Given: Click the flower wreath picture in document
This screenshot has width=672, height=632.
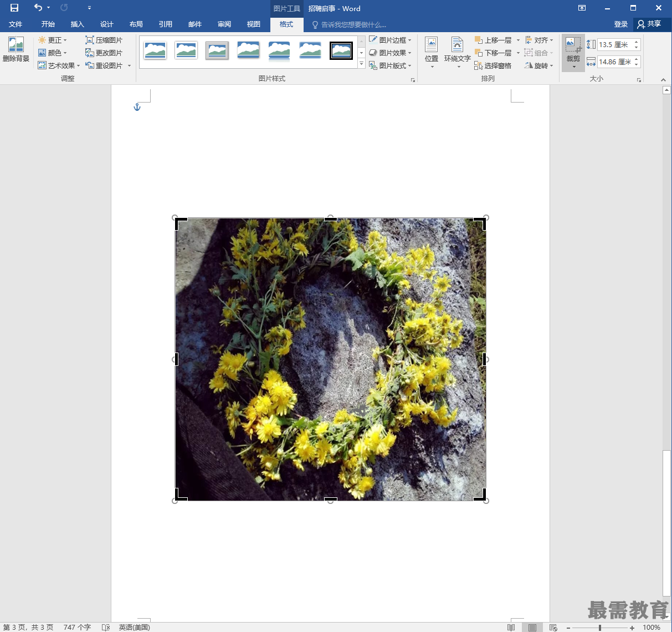Looking at the screenshot, I should tap(331, 359).
